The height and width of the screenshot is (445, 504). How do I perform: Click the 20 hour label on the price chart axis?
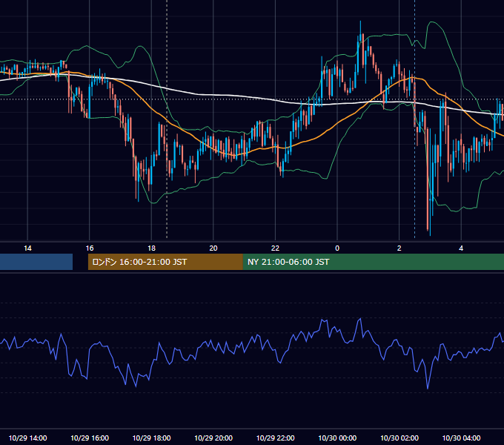point(213,248)
